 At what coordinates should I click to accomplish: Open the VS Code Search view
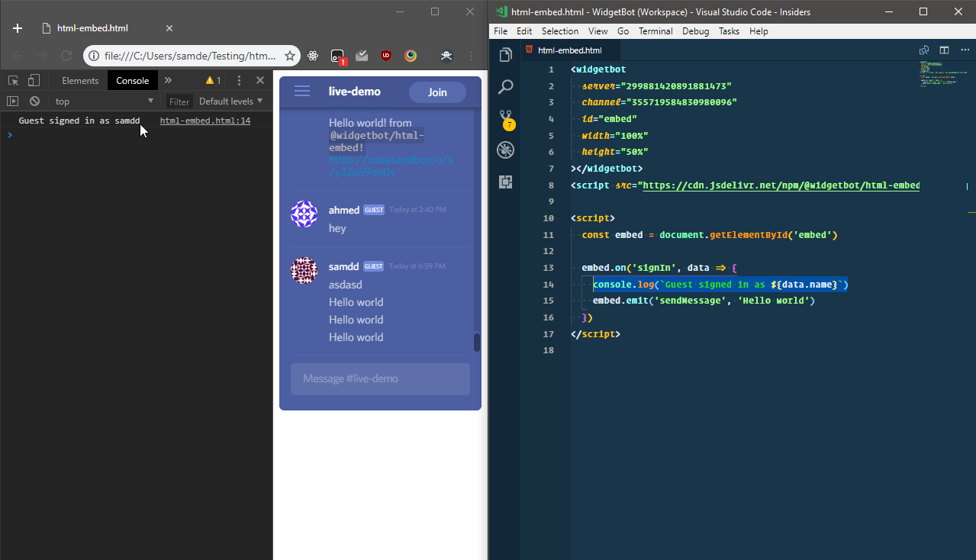[505, 87]
